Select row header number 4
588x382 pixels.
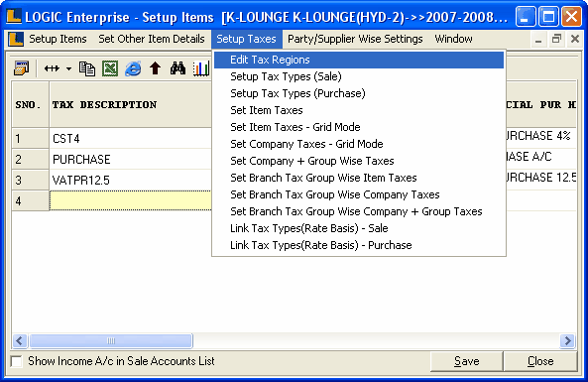(x=31, y=200)
